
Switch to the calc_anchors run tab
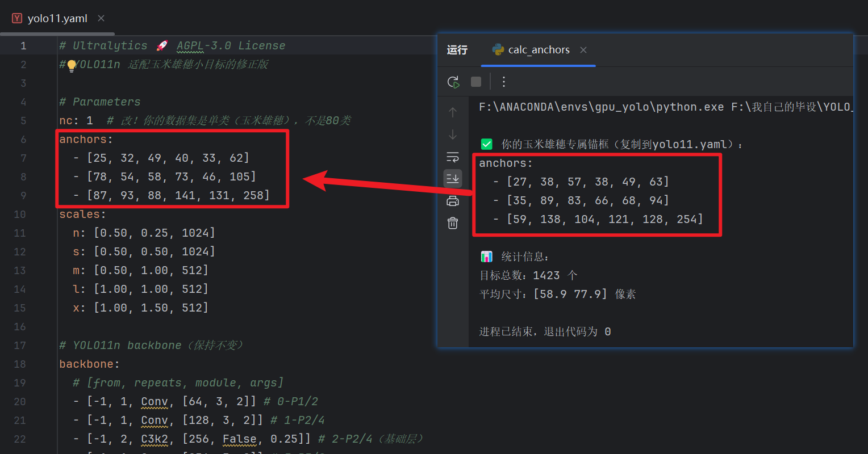[539, 50]
